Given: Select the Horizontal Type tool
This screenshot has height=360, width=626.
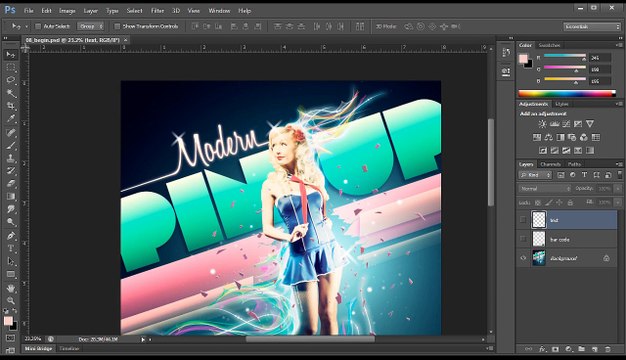Looking at the screenshot, I should tap(11, 249).
